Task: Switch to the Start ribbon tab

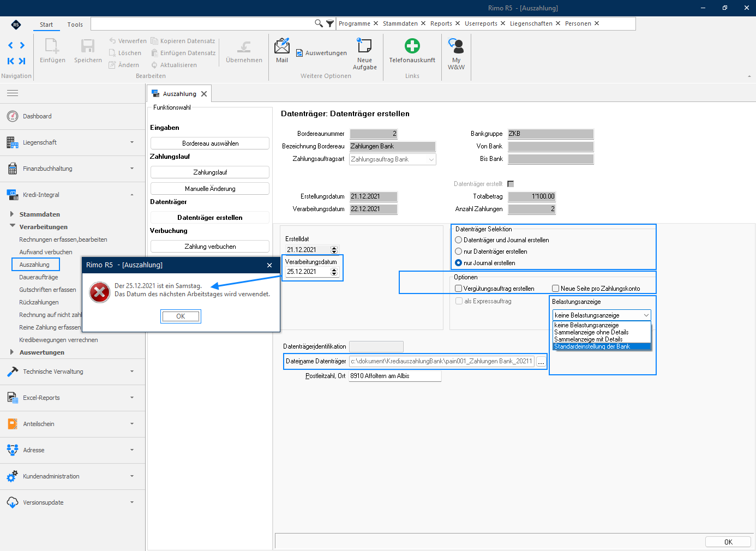Action: [46, 25]
